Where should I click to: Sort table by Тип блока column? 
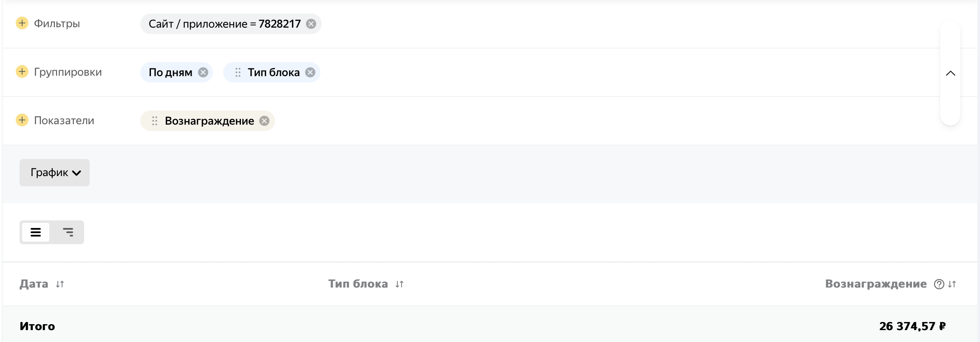tap(399, 284)
